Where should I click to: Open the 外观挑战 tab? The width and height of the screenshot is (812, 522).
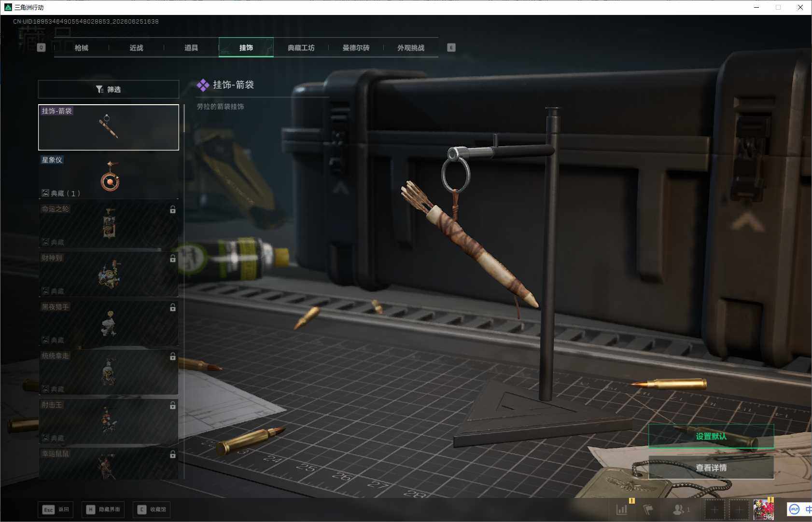click(411, 48)
